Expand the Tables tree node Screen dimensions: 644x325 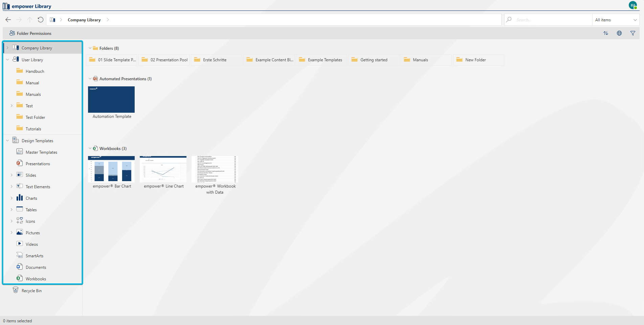12,210
